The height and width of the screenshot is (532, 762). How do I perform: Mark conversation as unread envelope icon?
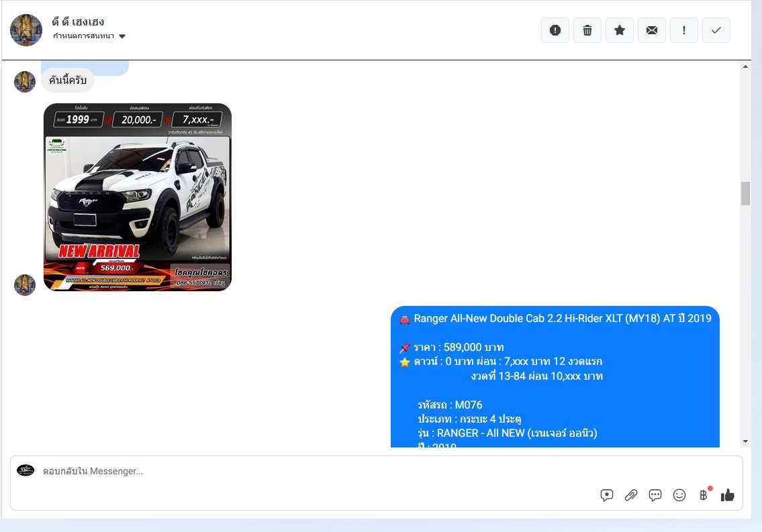tap(652, 30)
